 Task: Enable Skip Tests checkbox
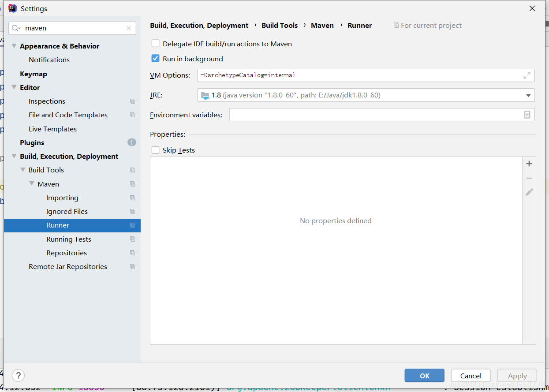pyautogui.click(x=155, y=150)
